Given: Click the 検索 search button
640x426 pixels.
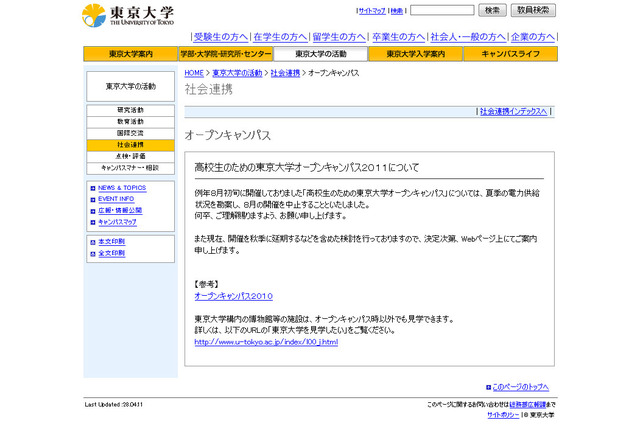Looking at the screenshot, I should click(492, 10).
